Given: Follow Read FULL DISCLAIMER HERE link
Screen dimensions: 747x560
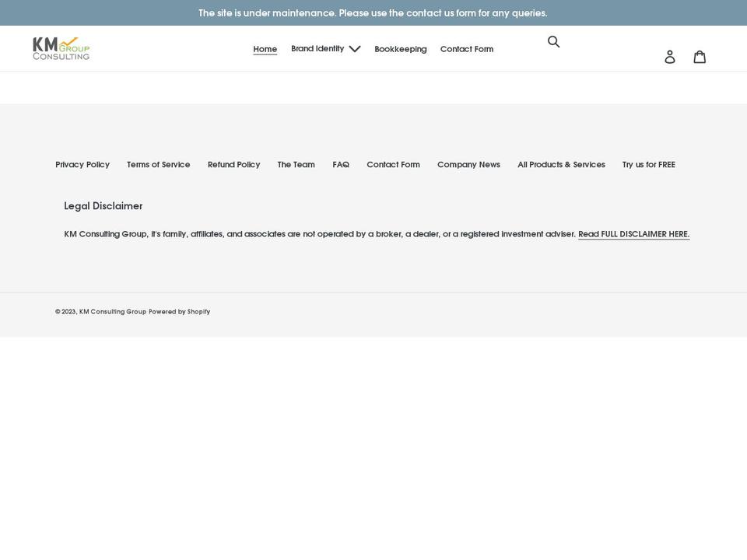Looking at the screenshot, I should [x=633, y=234].
